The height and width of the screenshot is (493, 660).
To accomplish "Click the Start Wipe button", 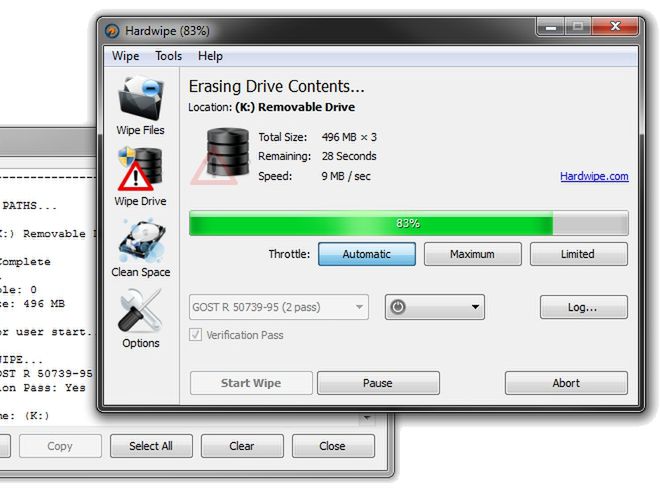I will click(251, 383).
